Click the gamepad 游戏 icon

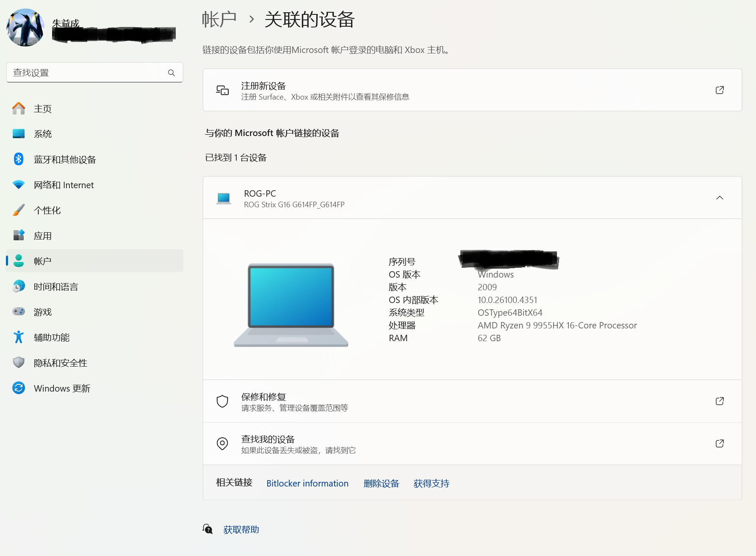(x=19, y=312)
